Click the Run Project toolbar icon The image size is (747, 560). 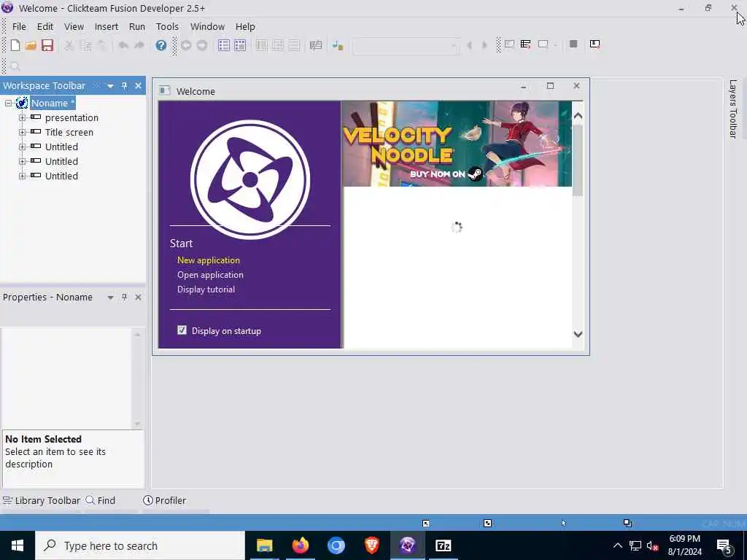click(x=509, y=44)
